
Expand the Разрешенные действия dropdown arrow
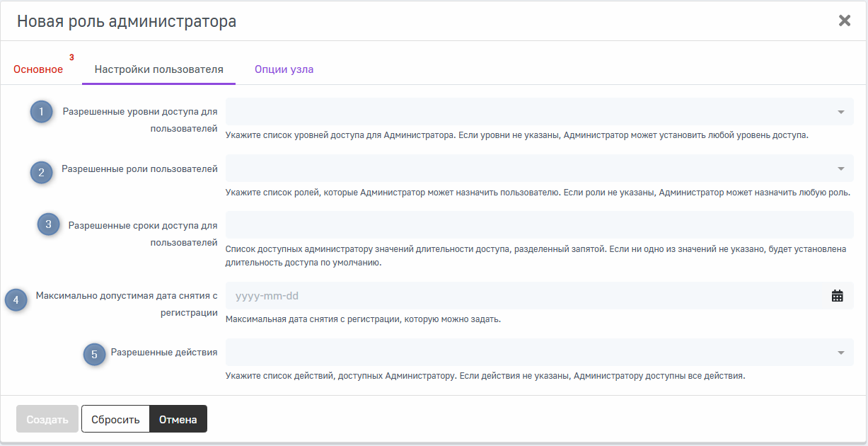[x=840, y=353]
